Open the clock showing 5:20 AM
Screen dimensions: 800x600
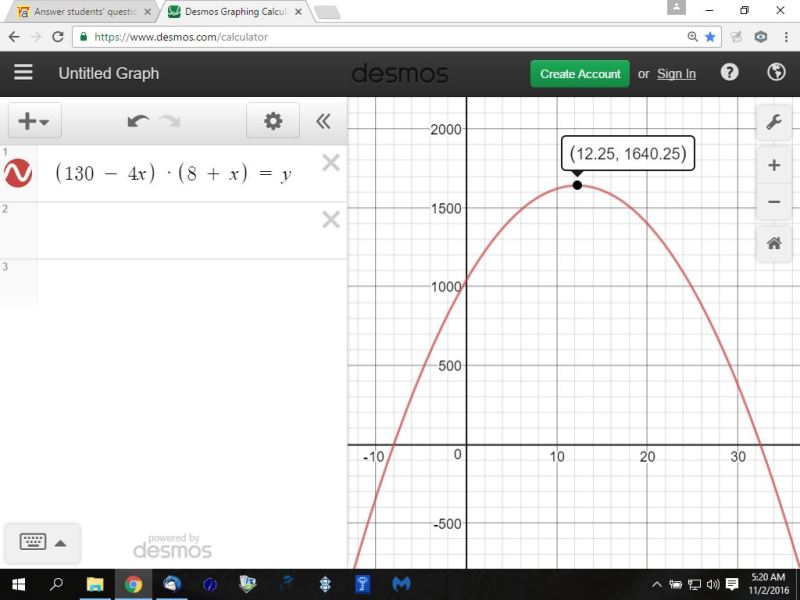pyautogui.click(x=768, y=584)
